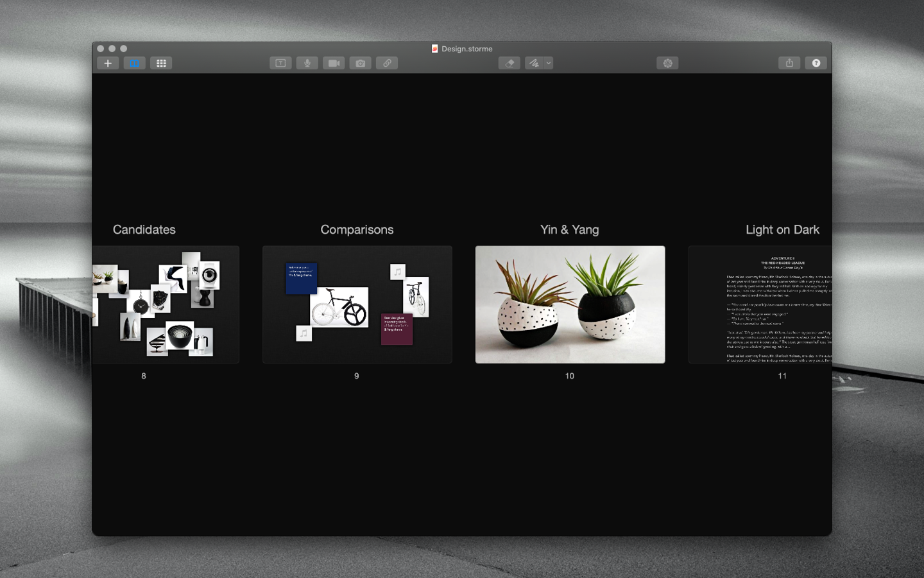Open the settings panel
This screenshot has height=578, width=924.
click(x=667, y=63)
